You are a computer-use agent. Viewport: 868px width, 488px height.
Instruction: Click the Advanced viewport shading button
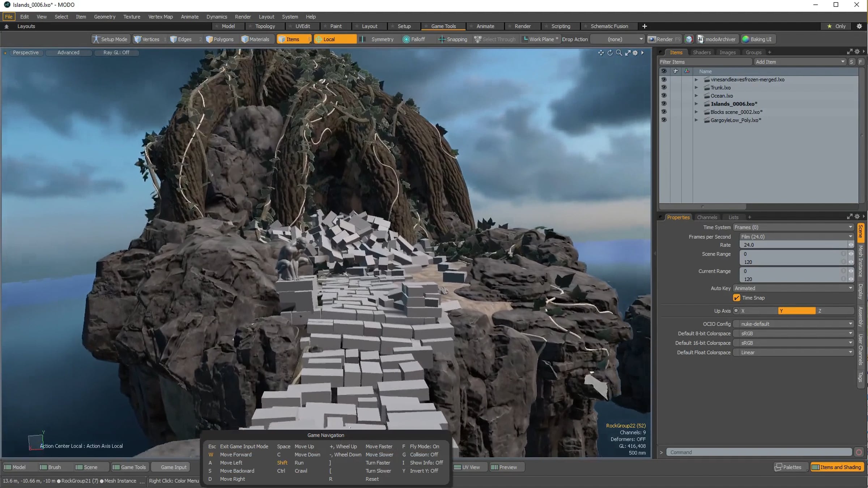point(68,52)
